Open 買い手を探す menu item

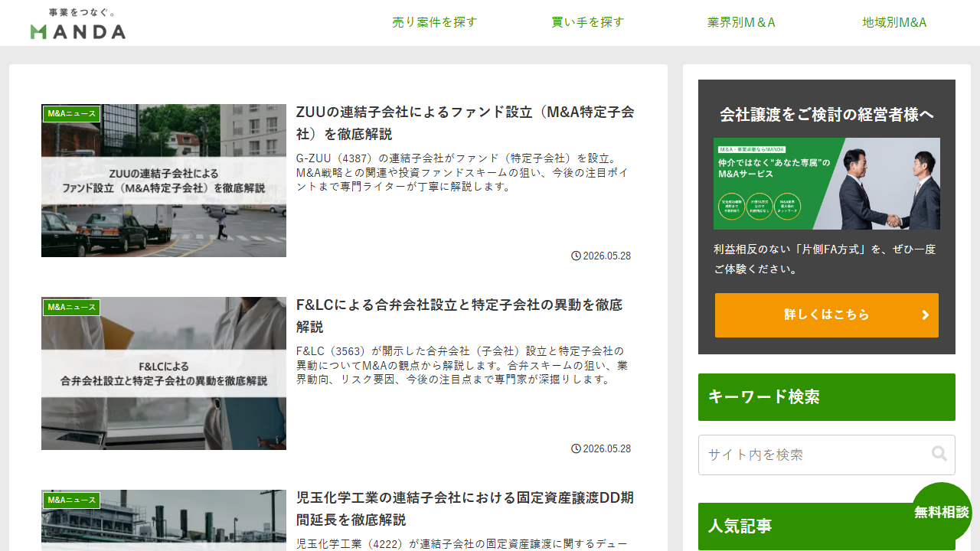[588, 22]
